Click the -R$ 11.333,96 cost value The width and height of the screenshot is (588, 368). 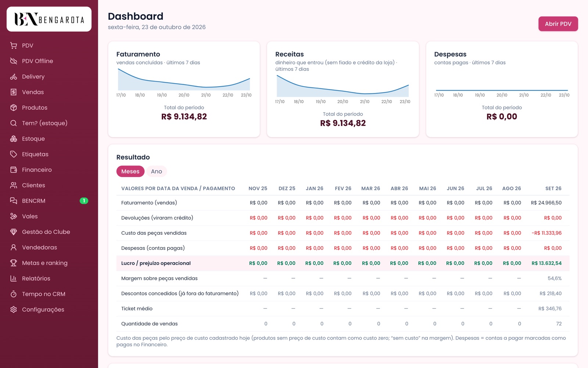click(x=546, y=233)
